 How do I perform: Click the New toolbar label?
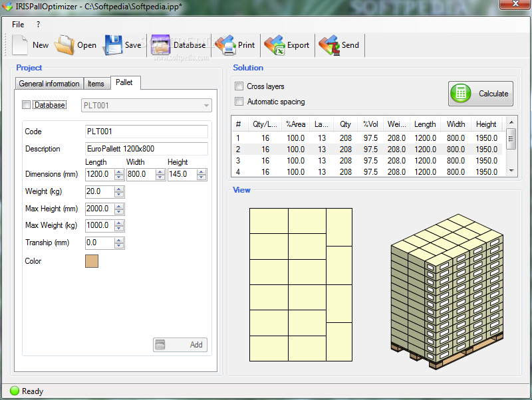41,45
